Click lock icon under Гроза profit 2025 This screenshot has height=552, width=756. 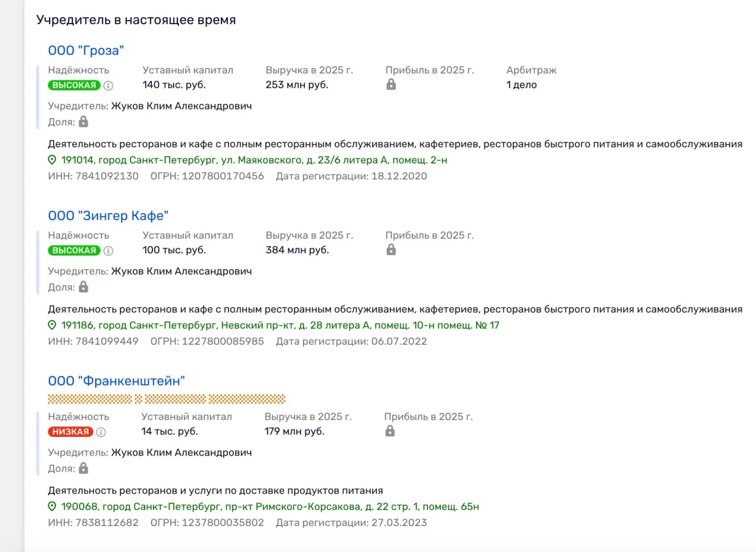point(390,84)
